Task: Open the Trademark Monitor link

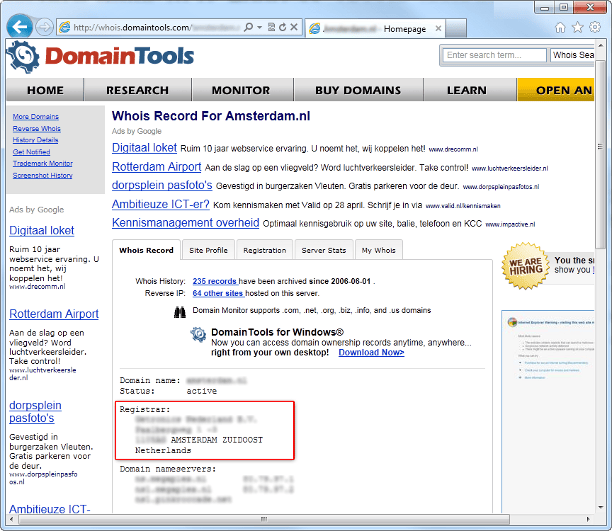Action: click(x=43, y=164)
